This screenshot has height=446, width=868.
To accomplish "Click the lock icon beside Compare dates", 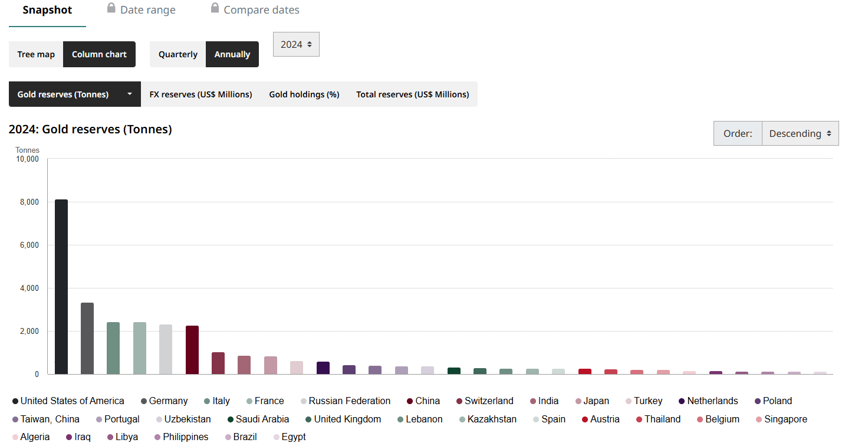I will 215,8.
